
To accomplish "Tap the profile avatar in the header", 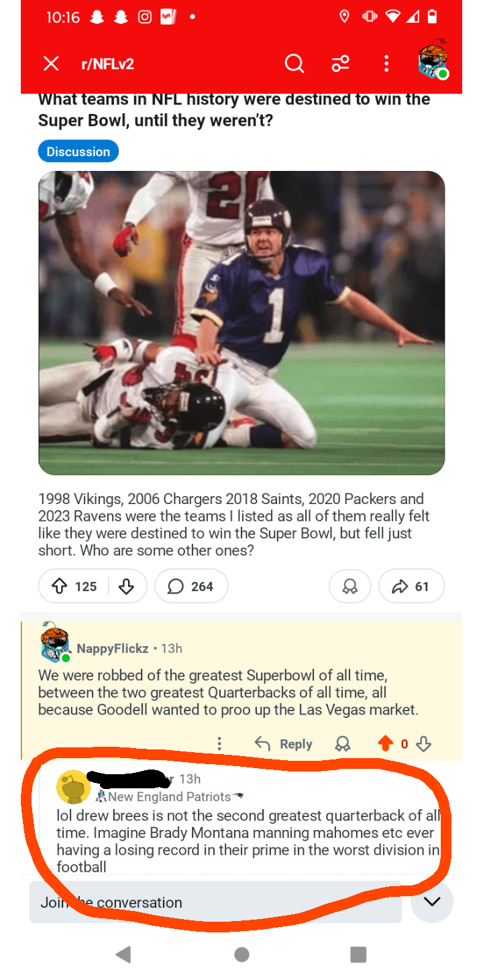I will pyautogui.click(x=433, y=62).
